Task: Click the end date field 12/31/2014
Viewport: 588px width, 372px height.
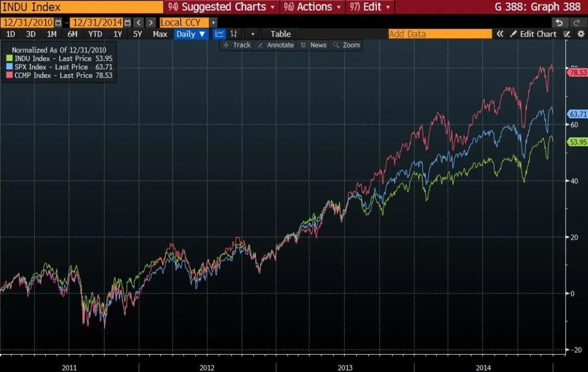Action: point(97,22)
